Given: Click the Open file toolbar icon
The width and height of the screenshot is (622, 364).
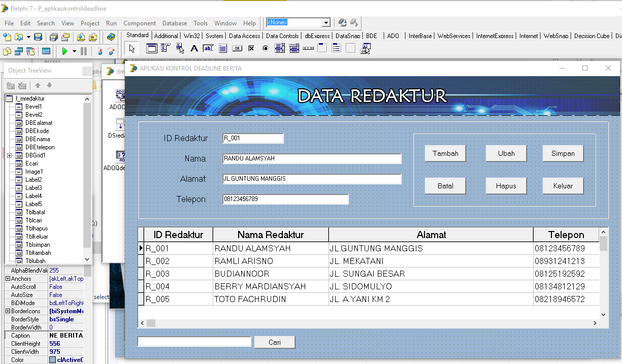Looking at the screenshot, I should pos(18,37).
